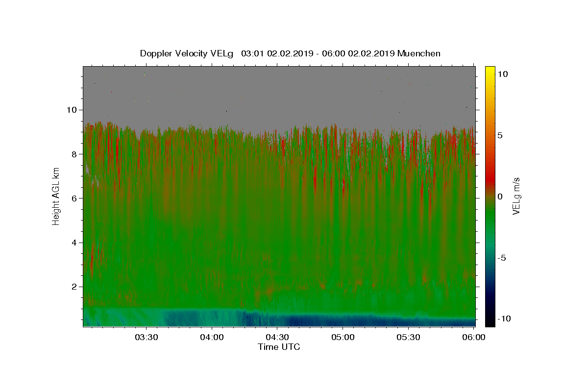The height and width of the screenshot is (392, 588).
Task: Click the colorbar label '-5'
Action: (501, 258)
